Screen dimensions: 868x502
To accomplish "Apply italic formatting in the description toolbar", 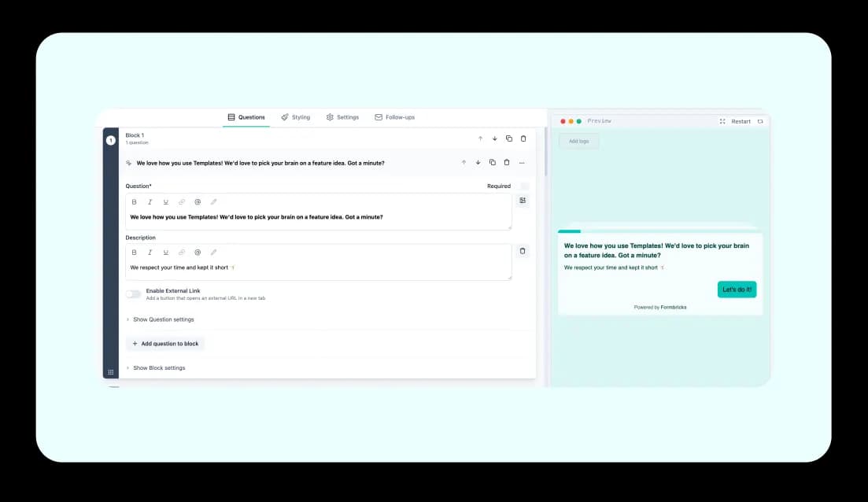I will pyautogui.click(x=150, y=252).
